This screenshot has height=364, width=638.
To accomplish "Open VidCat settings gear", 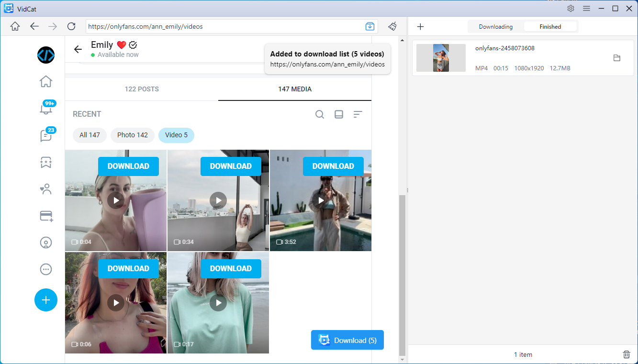I will pos(571,8).
